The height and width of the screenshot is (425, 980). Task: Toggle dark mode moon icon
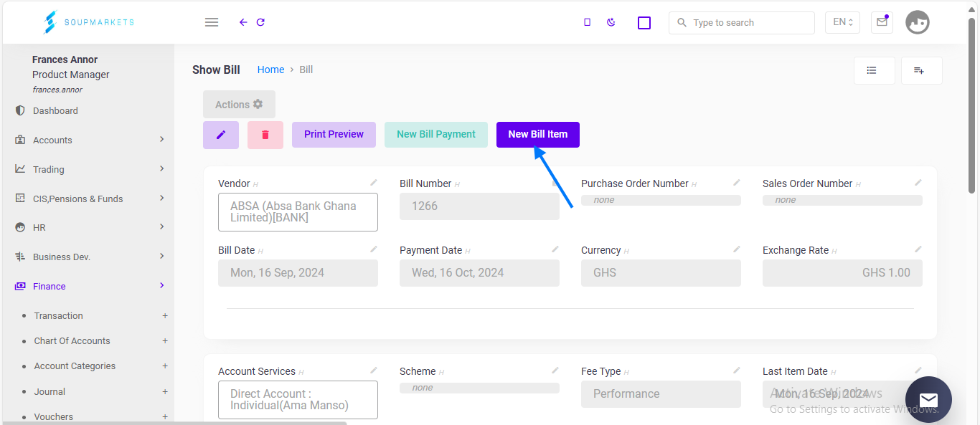click(x=611, y=22)
